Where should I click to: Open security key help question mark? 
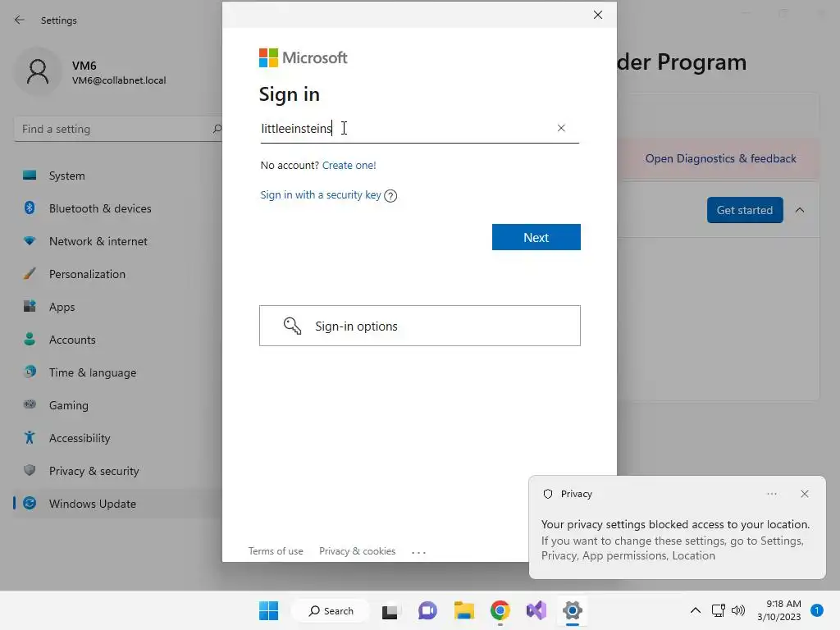pos(390,195)
